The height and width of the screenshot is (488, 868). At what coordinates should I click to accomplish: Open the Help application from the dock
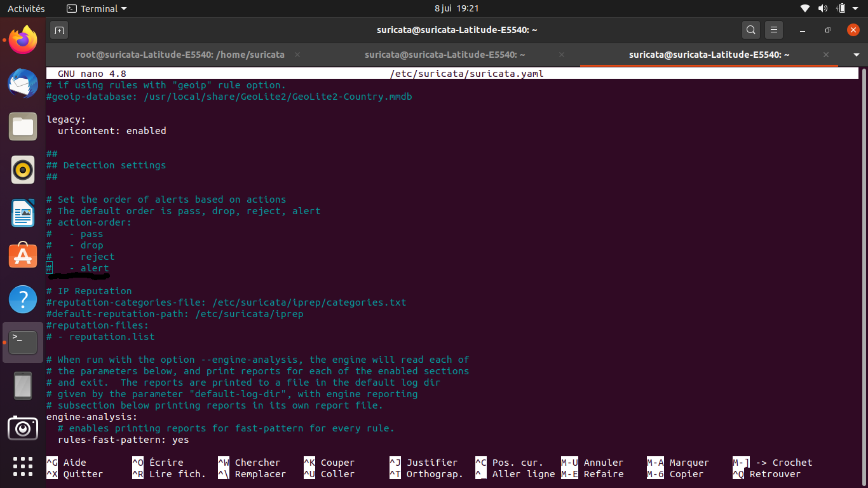[23, 299]
